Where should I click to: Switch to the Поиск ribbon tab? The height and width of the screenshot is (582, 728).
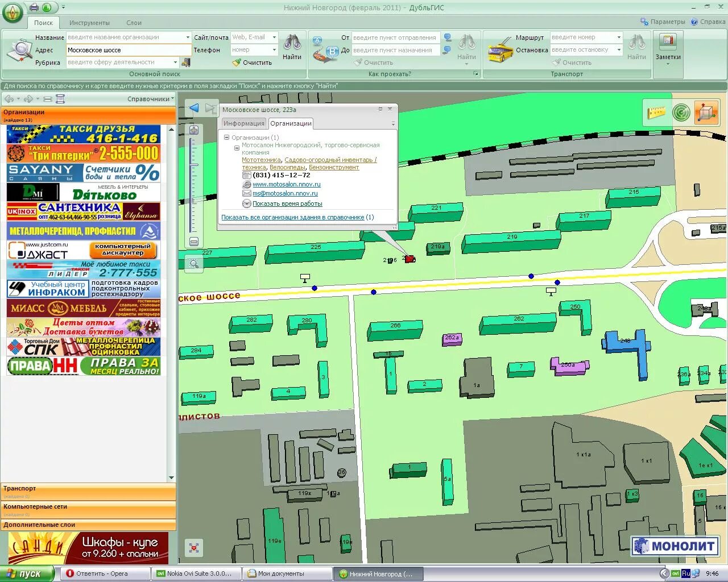click(x=43, y=23)
